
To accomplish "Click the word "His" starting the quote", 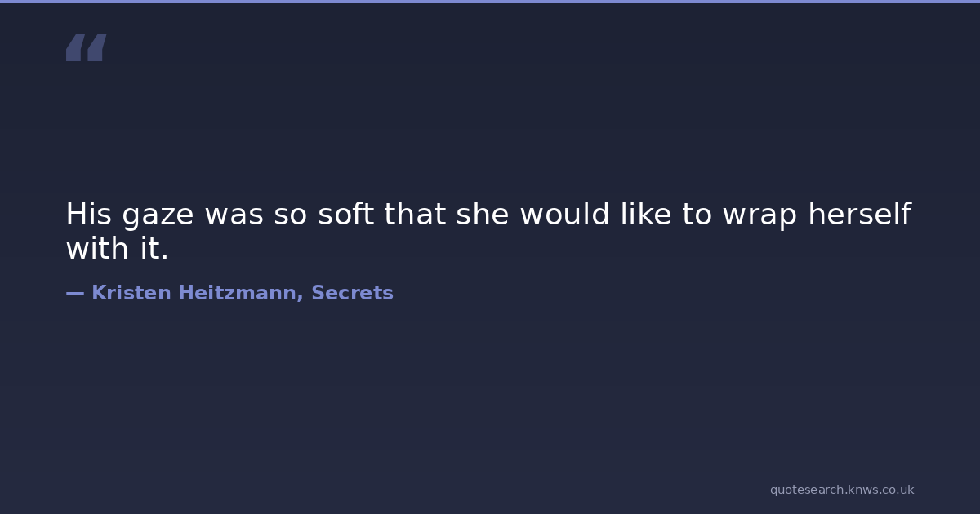I will click(x=88, y=215).
